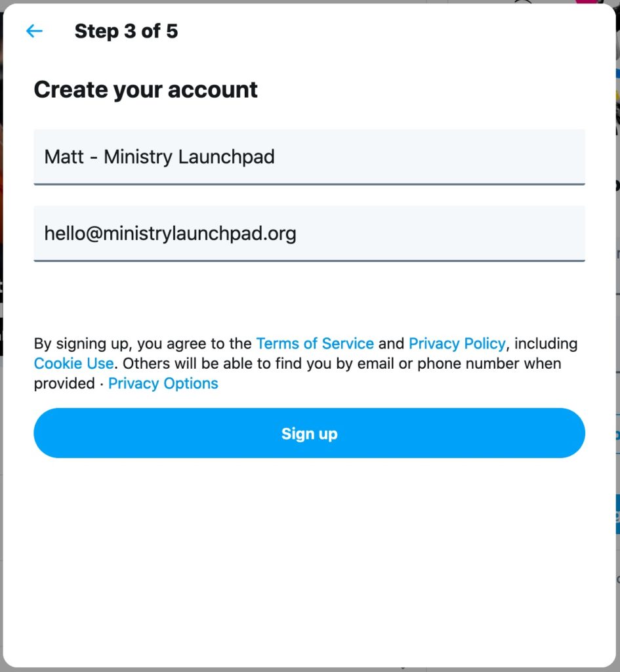
Task: Click the word 'provided' in the notice
Action: point(64,383)
